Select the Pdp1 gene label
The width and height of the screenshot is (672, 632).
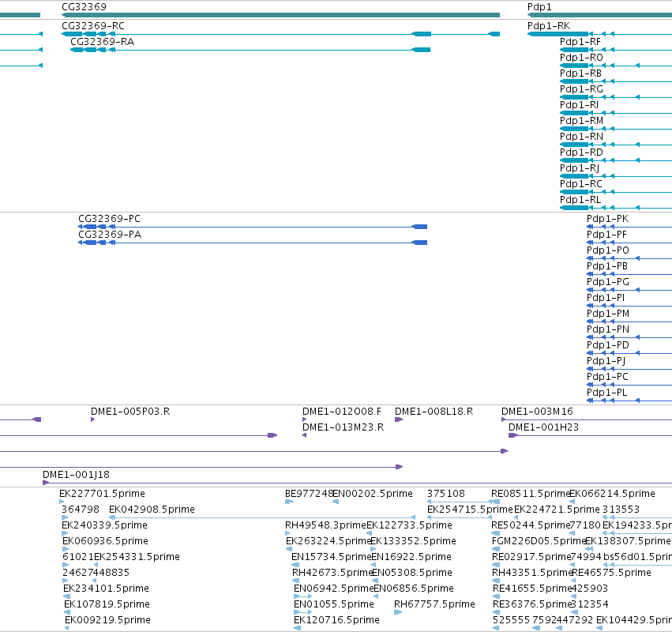(x=539, y=7)
